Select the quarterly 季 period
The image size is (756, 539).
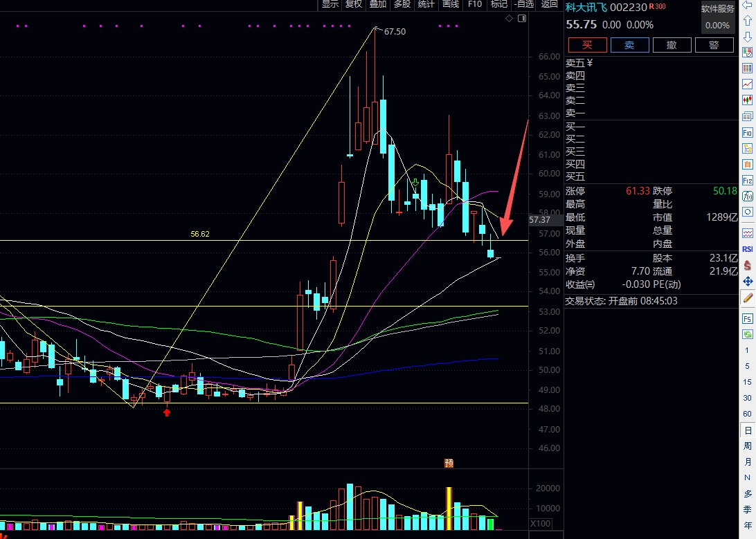[748, 510]
